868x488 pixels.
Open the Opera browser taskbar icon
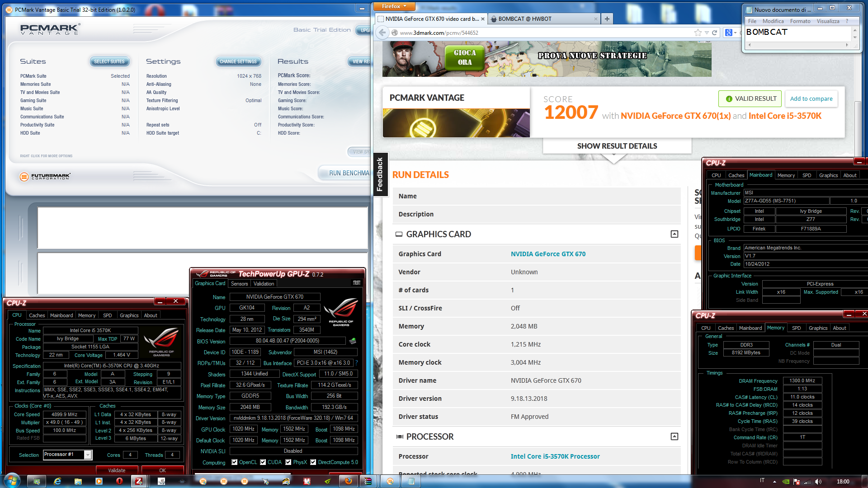[119, 481]
